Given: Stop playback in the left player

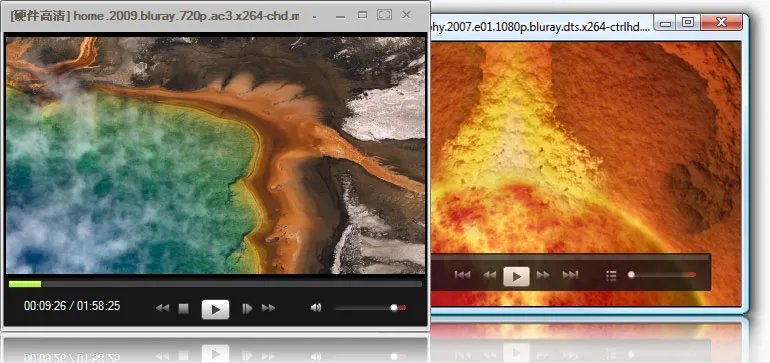Looking at the screenshot, I should pyautogui.click(x=183, y=308).
